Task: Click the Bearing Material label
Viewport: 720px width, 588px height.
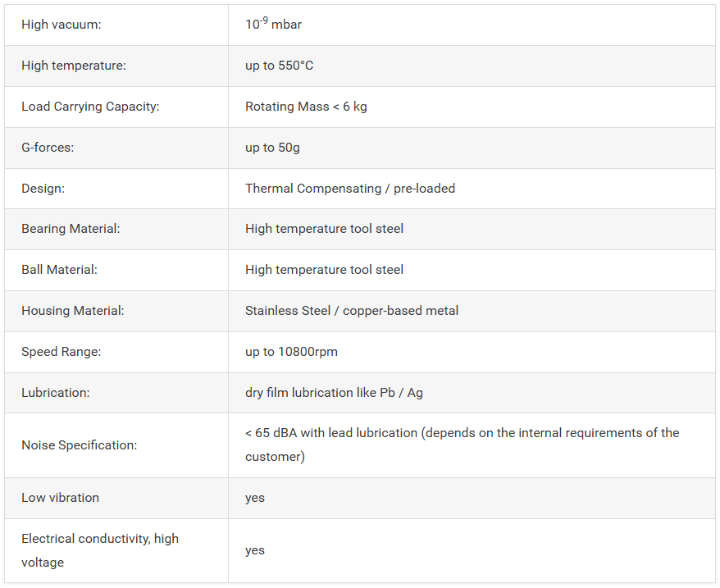Action: click(71, 229)
